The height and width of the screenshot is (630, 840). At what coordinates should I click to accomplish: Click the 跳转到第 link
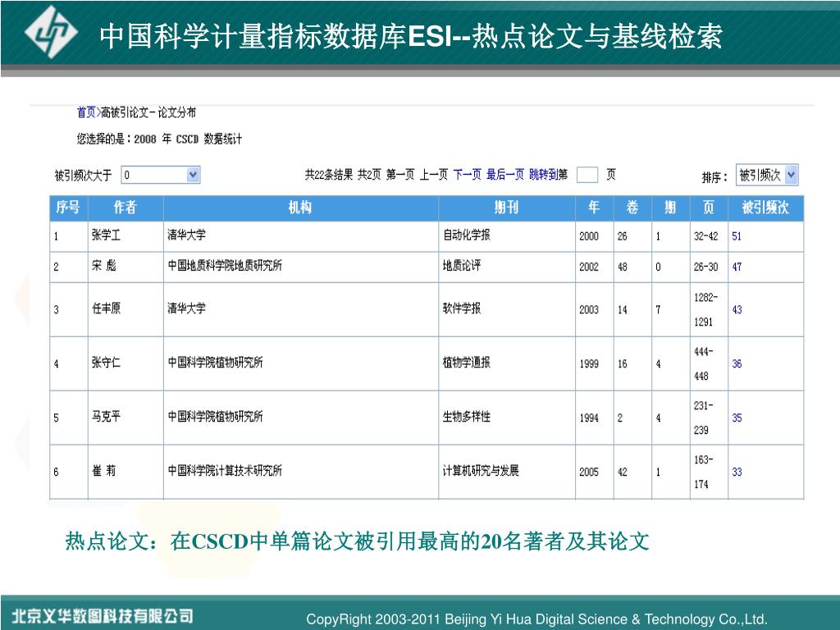click(x=548, y=175)
